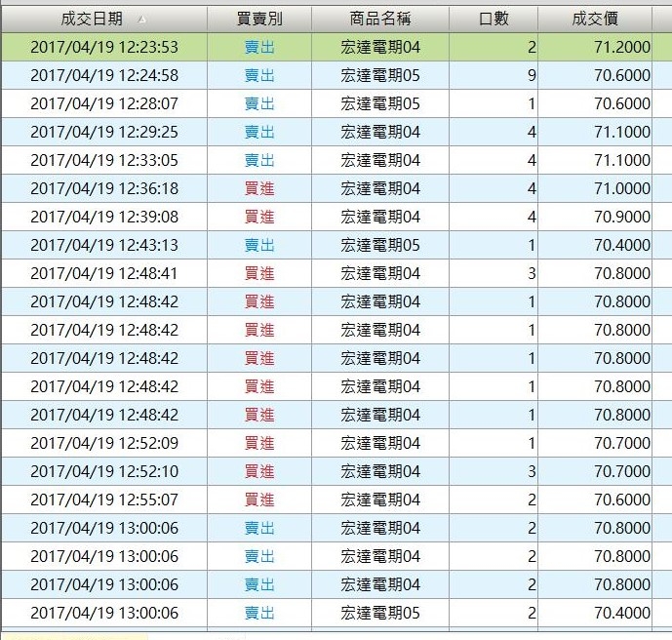Click quantity 3 in the 12:48:41 row
672x640 pixels.
coord(532,273)
